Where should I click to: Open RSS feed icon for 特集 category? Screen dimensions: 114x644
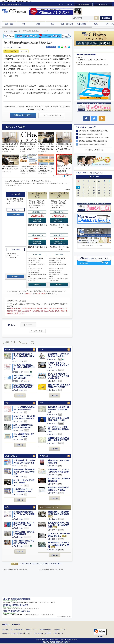34,507
